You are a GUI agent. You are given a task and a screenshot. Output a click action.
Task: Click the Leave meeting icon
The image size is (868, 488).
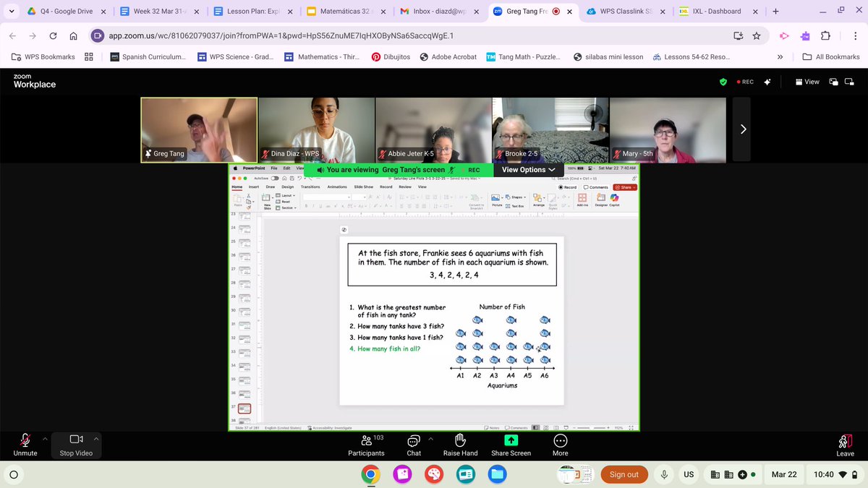[845, 440]
